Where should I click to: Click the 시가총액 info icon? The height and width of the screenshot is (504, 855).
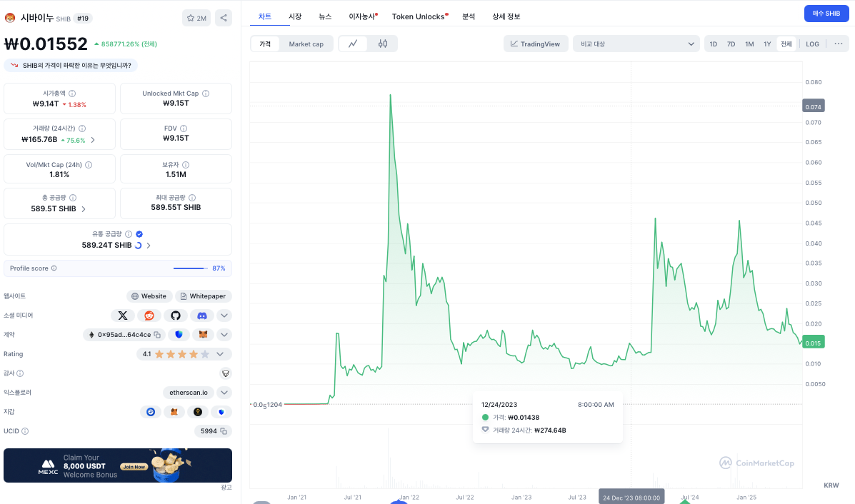[72, 94]
